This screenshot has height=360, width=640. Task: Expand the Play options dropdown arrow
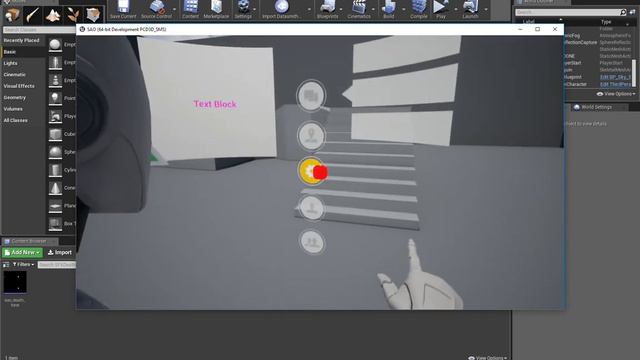[456, 9]
